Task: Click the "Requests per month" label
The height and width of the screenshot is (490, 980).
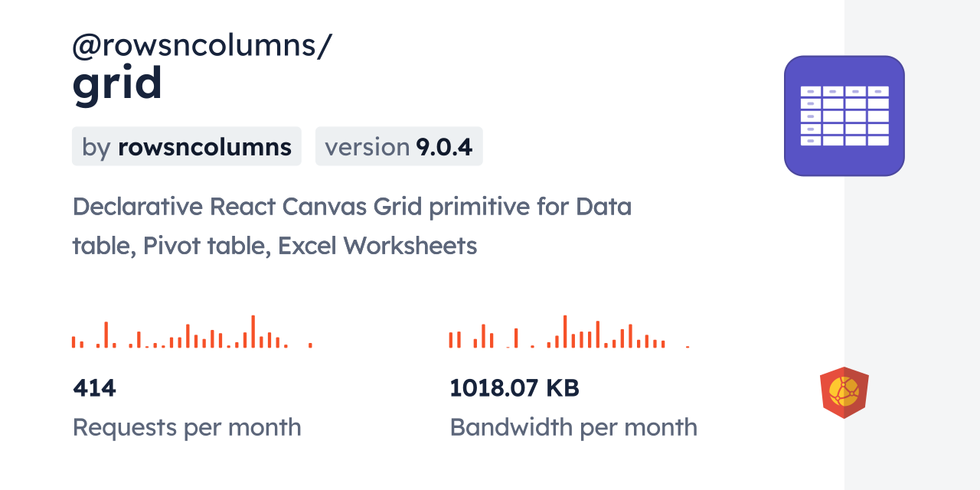Action: (x=187, y=427)
